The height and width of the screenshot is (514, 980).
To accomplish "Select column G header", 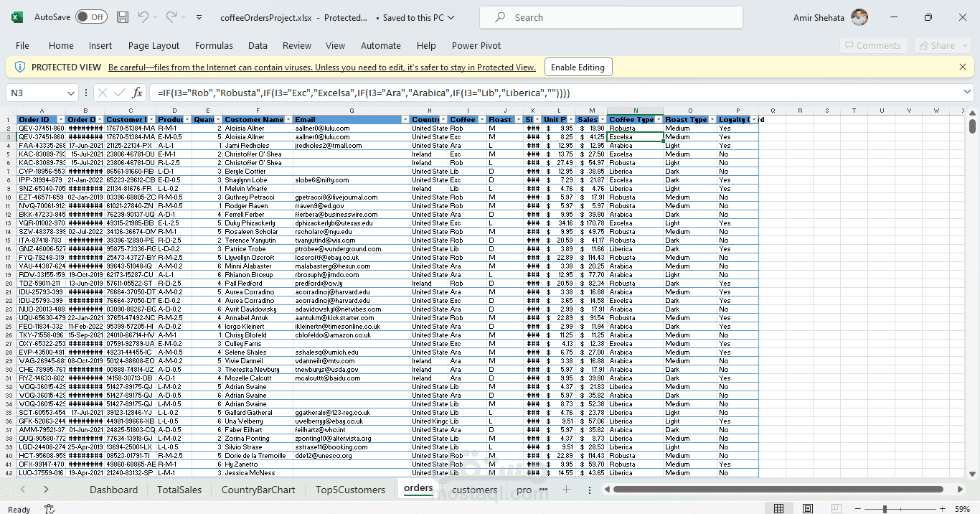I will tap(352, 111).
